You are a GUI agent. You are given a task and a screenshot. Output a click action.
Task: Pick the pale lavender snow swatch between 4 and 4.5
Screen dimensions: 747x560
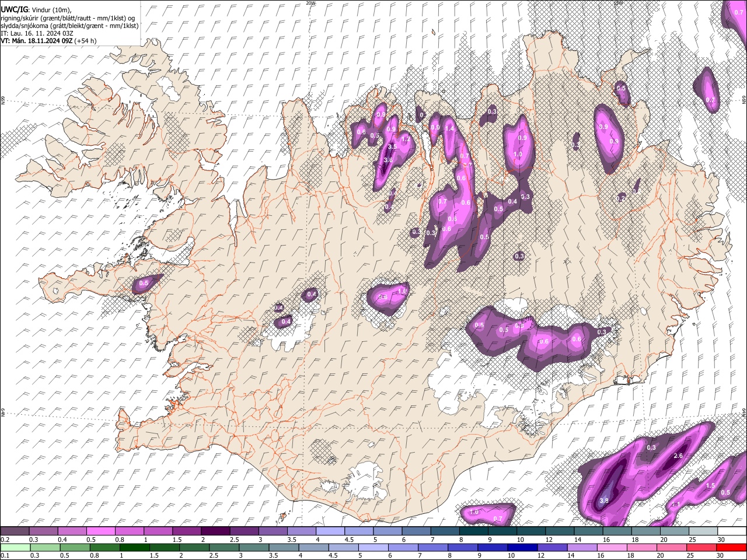pos(329,531)
